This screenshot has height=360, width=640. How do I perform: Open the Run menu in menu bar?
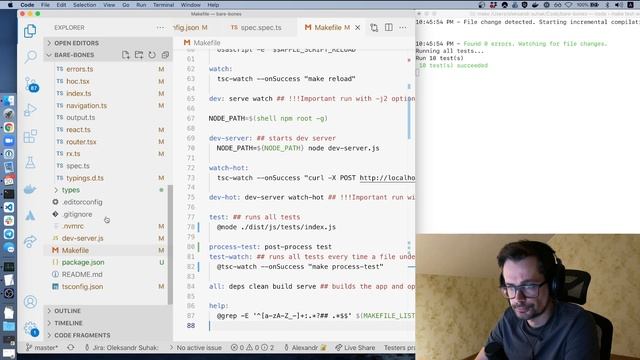coord(141,5)
